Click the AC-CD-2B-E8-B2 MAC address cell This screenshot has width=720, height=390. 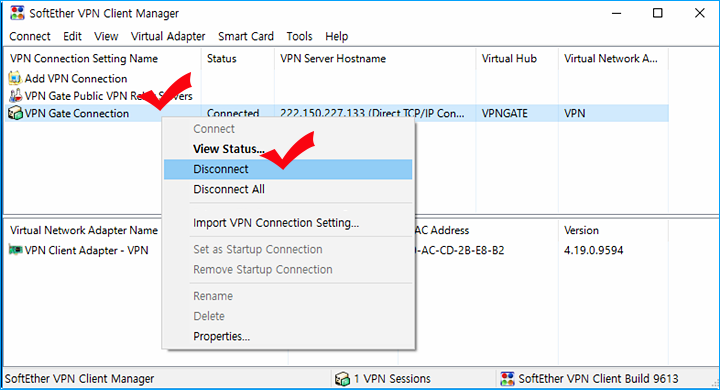point(460,250)
